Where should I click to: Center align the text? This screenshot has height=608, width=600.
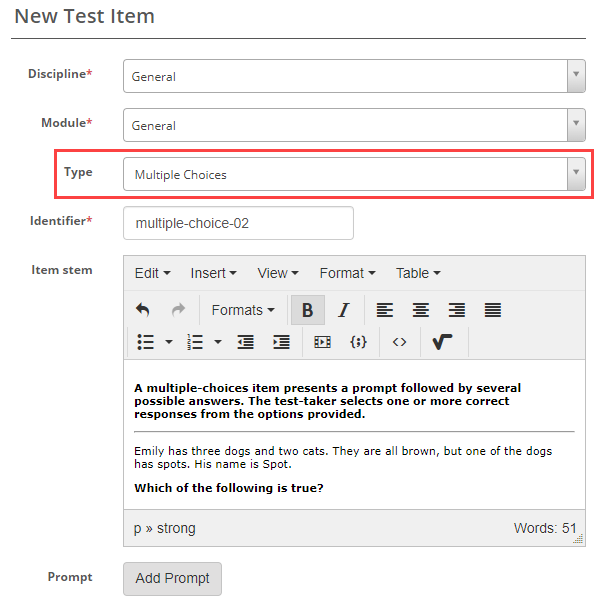coord(421,310)
